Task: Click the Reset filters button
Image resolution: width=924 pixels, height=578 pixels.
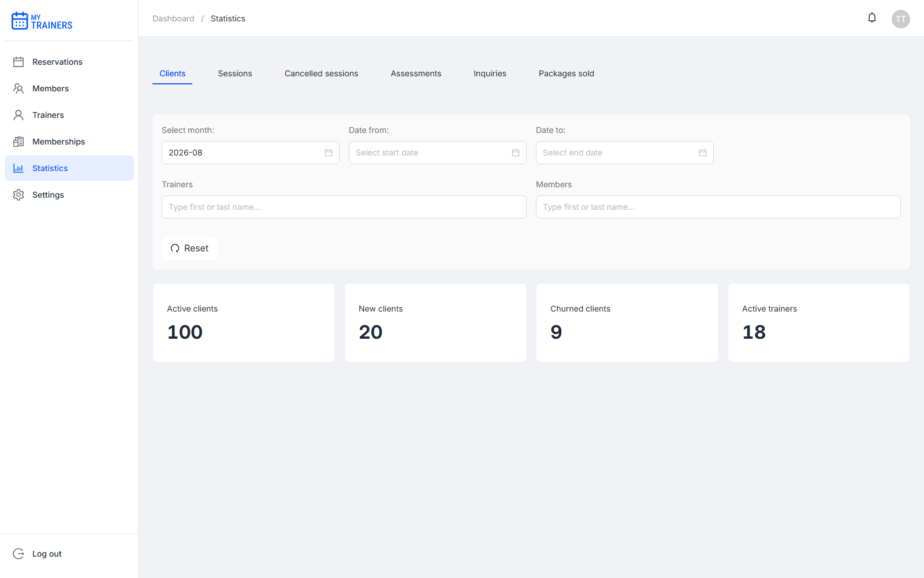Action: click(x=189, y=249)
